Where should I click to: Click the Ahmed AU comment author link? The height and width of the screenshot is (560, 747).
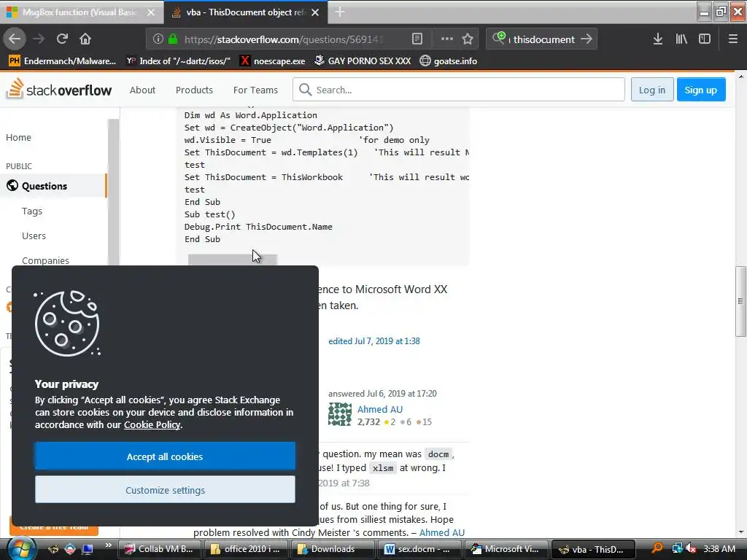(441, 532)
